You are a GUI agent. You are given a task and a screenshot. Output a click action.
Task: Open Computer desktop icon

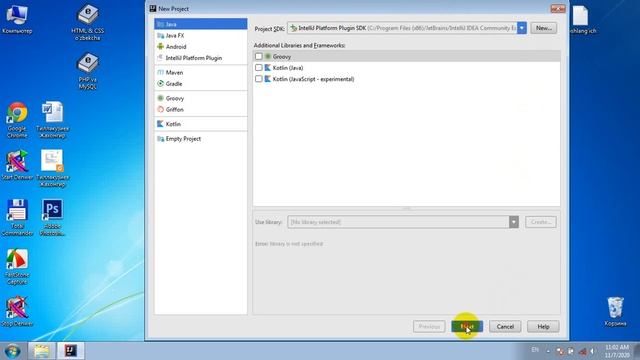click(17, 19)
